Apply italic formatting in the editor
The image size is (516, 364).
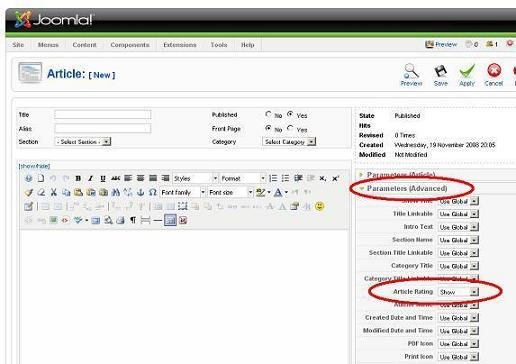pyautogui.click(x=90, y=178)
